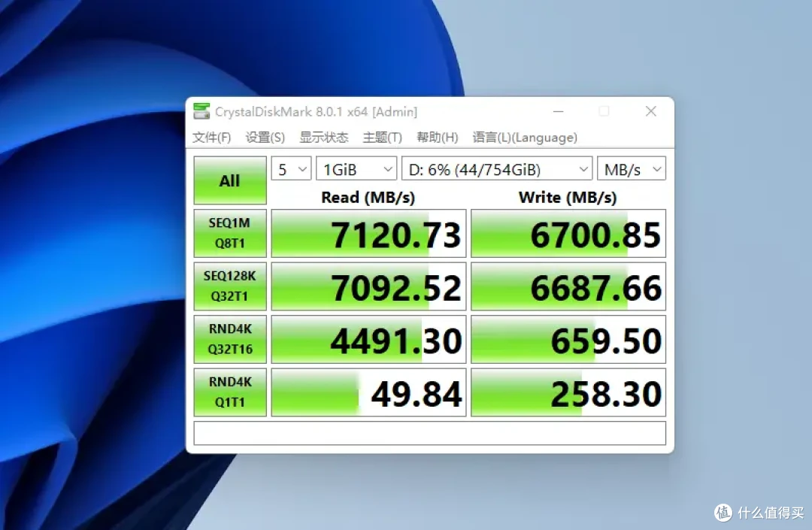Screen dimensions: 812x530
Task: Open the drive selector D: 6% (44/754GiB)
Action: coord(497,168)
